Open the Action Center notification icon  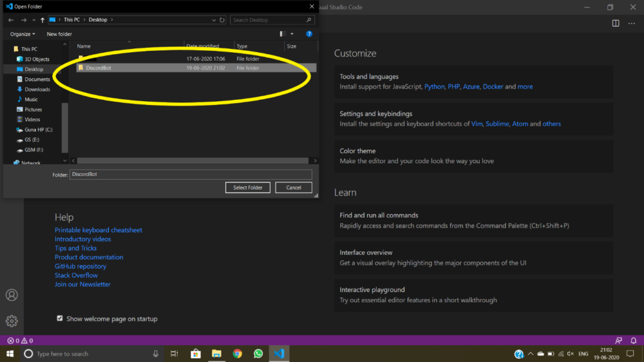click(630, 354)
